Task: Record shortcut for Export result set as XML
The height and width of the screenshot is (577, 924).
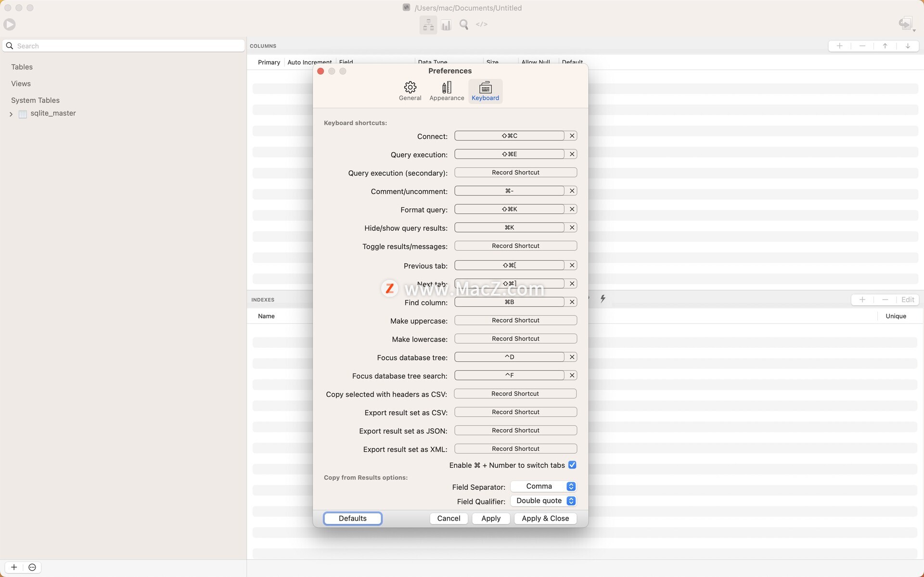Action: coord(515,448)
